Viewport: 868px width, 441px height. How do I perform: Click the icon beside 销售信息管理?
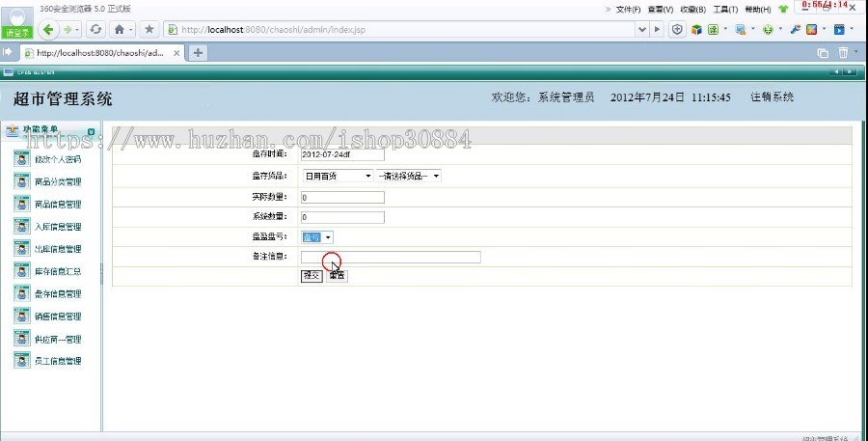21,316
